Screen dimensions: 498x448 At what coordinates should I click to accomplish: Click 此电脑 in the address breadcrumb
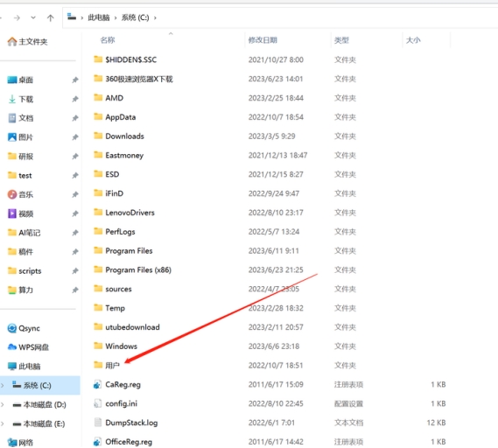[98, 17]
